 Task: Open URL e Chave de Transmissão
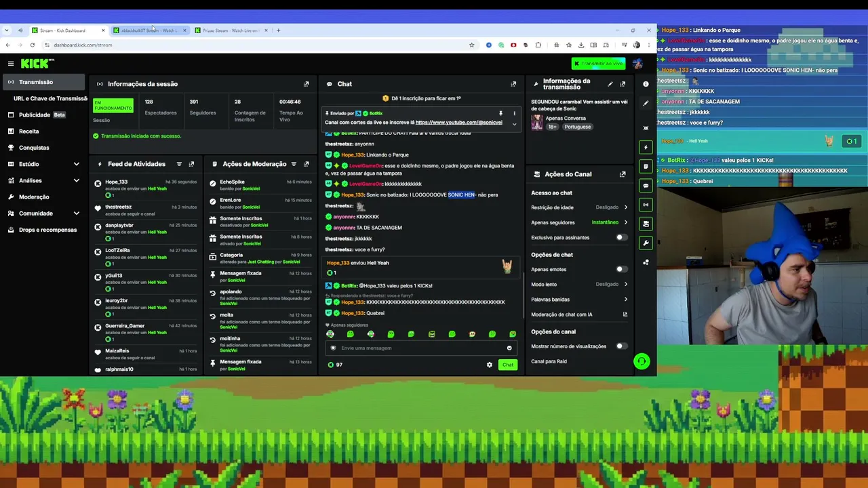click(50, 98)
